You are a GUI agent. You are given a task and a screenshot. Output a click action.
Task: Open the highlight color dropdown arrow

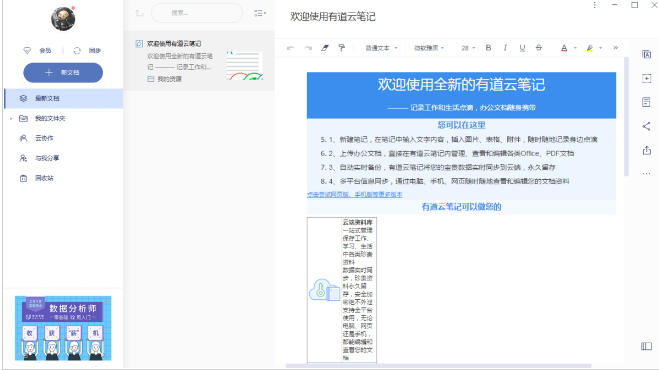601,48
